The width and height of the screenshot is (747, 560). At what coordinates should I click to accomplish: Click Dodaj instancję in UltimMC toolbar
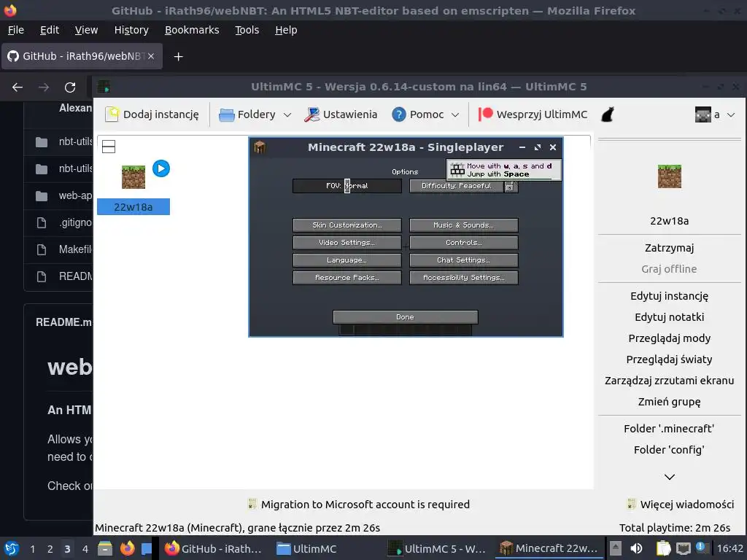click(x=152, y=114)
